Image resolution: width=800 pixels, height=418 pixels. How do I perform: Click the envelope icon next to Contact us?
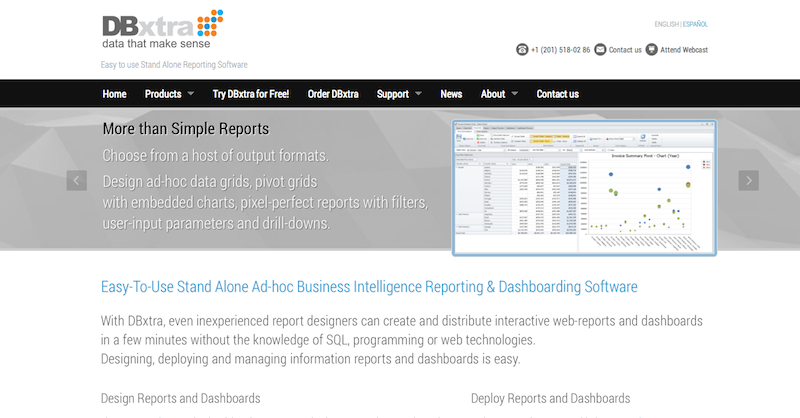pyautogui.click(x=601, y=50)
